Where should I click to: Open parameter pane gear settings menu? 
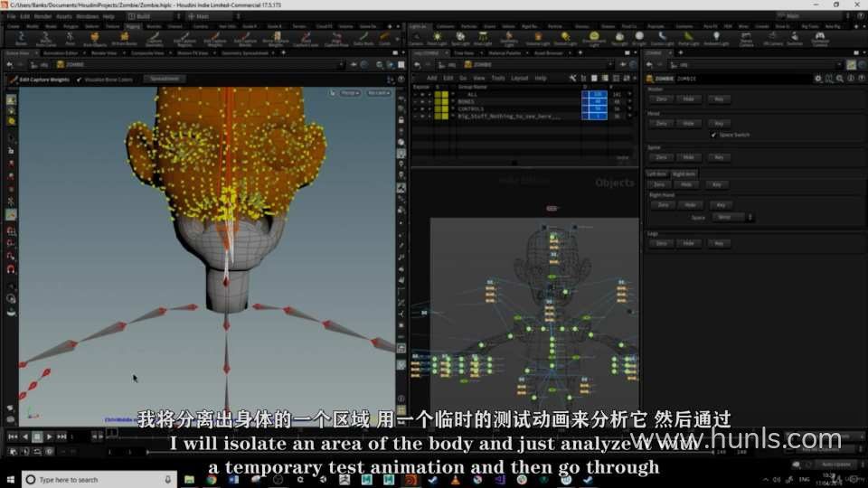[x=818, y=79]
